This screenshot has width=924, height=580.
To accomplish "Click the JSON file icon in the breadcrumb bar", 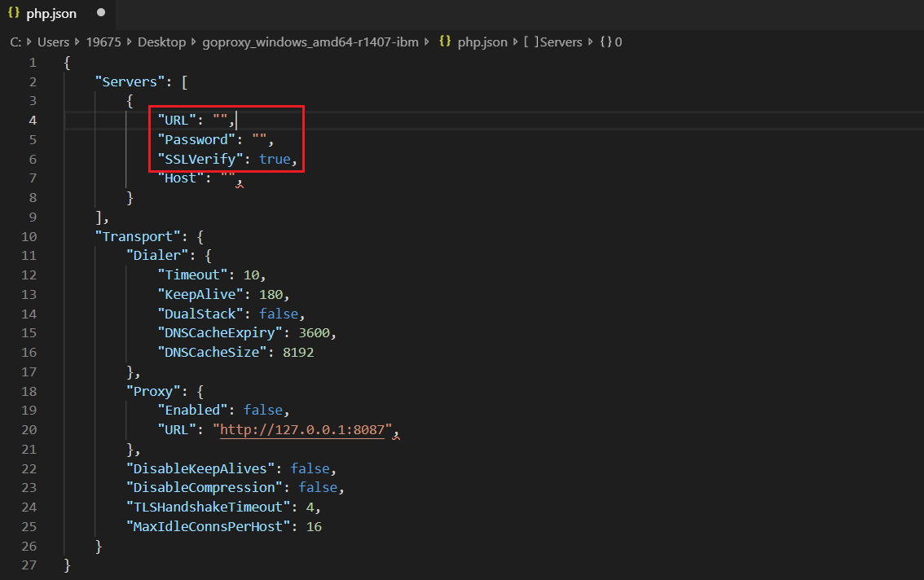I will coord(445,42).
